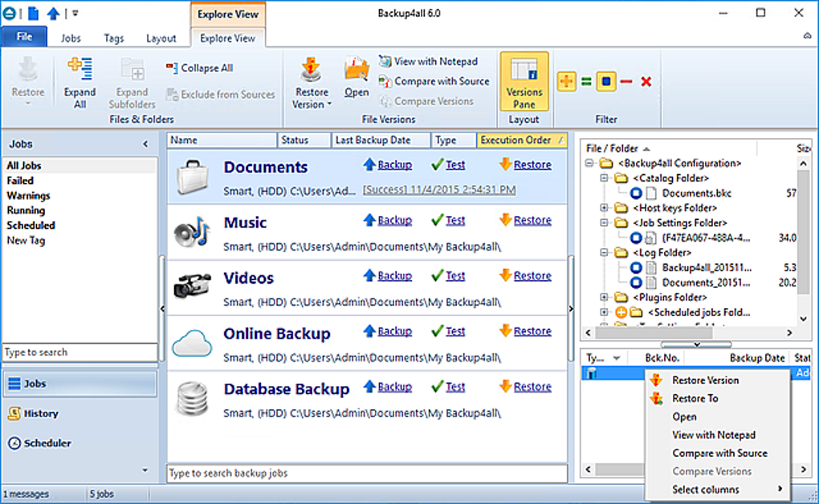Collapse the Log Folder tree node
Image resolution: width=819 pixels, height=504 pixels.
click(605, 253)
